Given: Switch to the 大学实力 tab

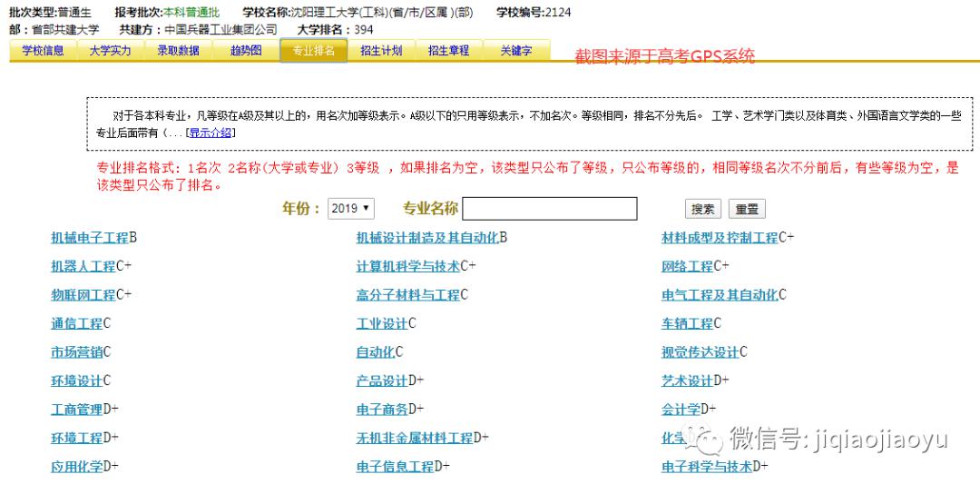Looking at the screenshot, I should [111, 51].
